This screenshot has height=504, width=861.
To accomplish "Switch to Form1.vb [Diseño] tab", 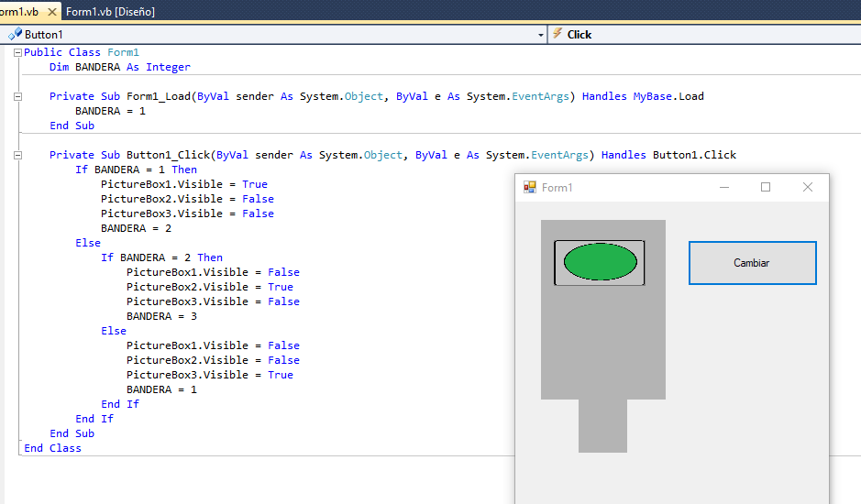I will tap(110, 12).
